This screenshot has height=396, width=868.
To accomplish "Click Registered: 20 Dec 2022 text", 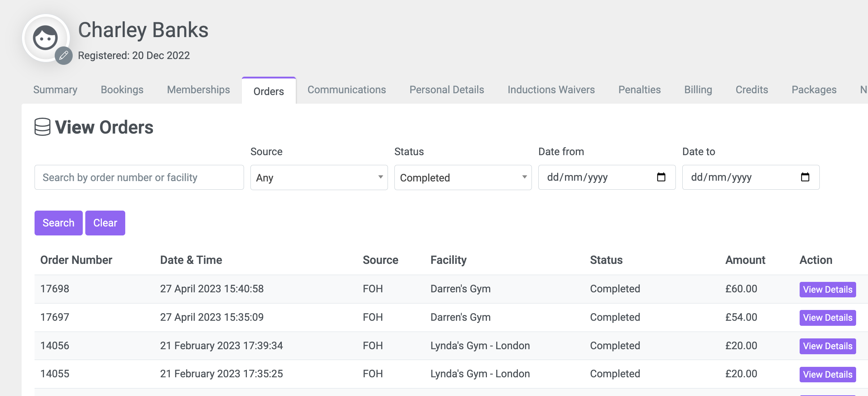I will [134, 55].
